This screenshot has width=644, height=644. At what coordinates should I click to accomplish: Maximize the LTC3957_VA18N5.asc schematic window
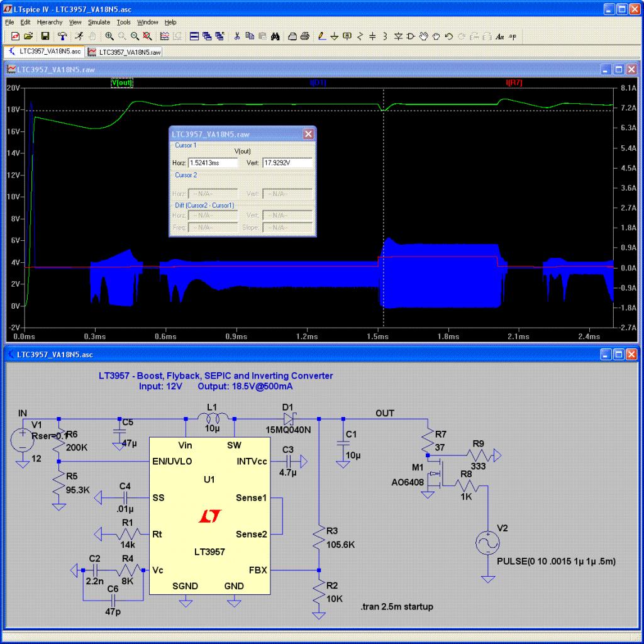619,354
